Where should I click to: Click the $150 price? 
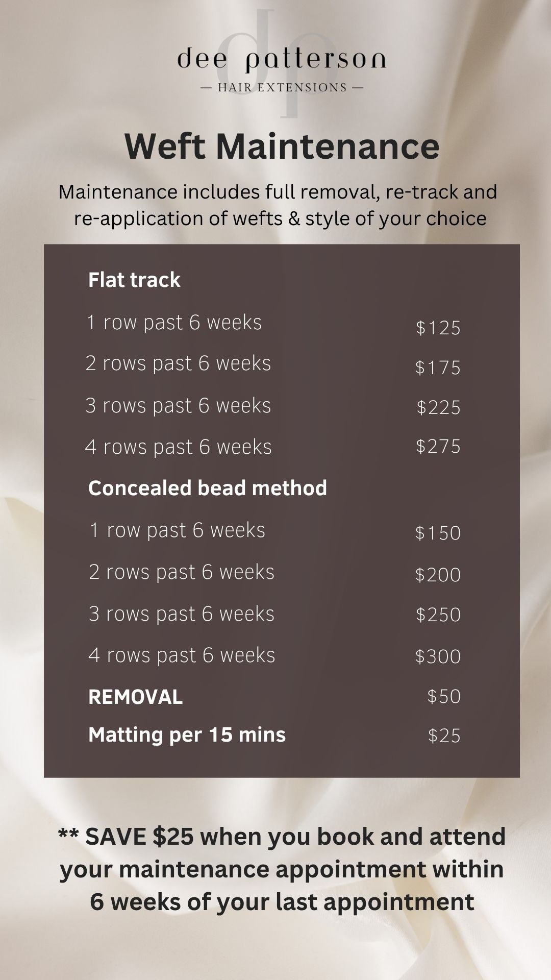click(x=438, y=533)
